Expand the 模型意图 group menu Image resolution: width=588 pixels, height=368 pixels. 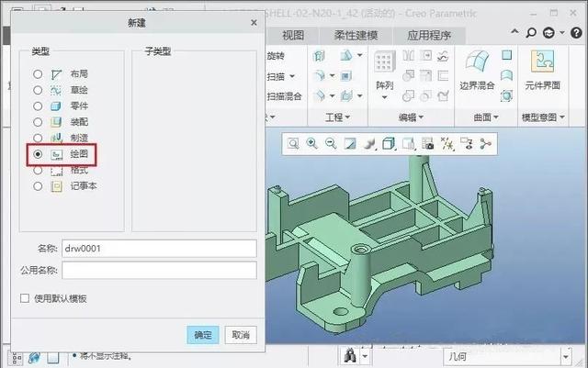543,117
